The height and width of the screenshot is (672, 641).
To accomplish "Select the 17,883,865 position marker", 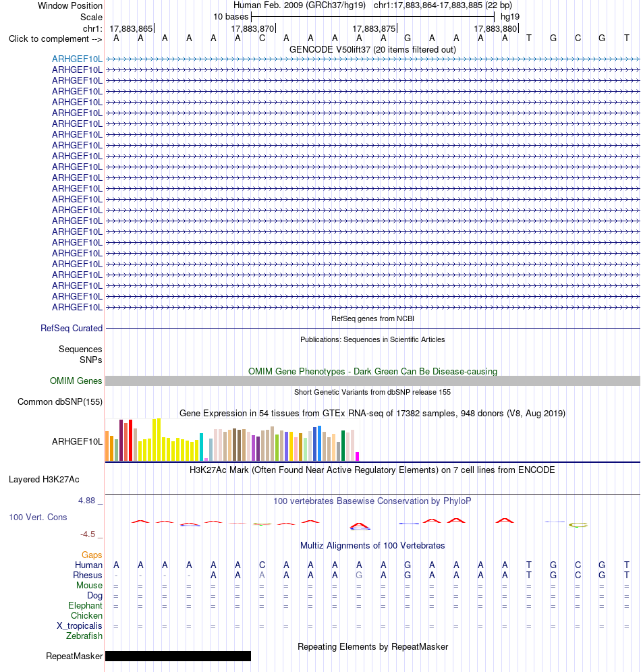I will pyautogui.click(x=131, y=29).
